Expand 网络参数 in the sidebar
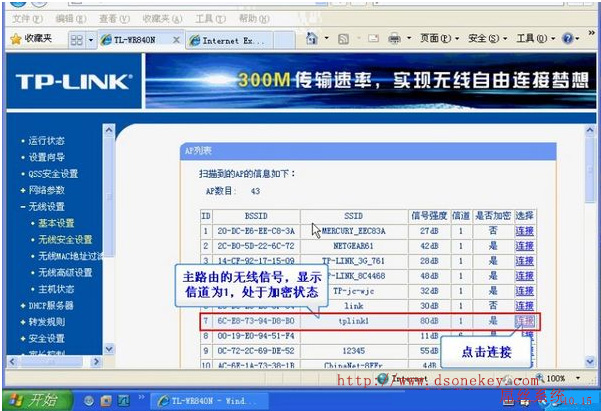The image size is (601, 411). click(x=46, y=190)
